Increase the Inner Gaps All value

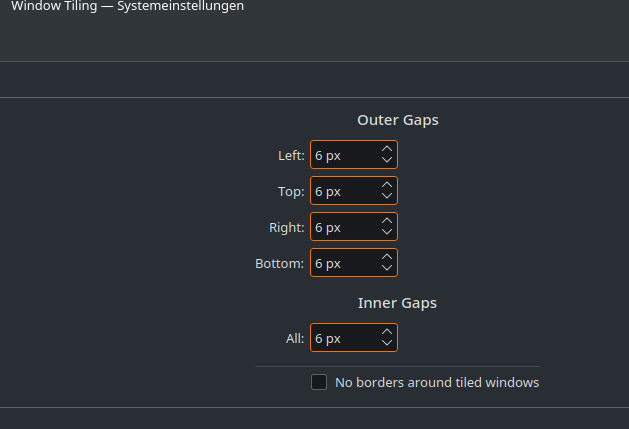[387, 333]
